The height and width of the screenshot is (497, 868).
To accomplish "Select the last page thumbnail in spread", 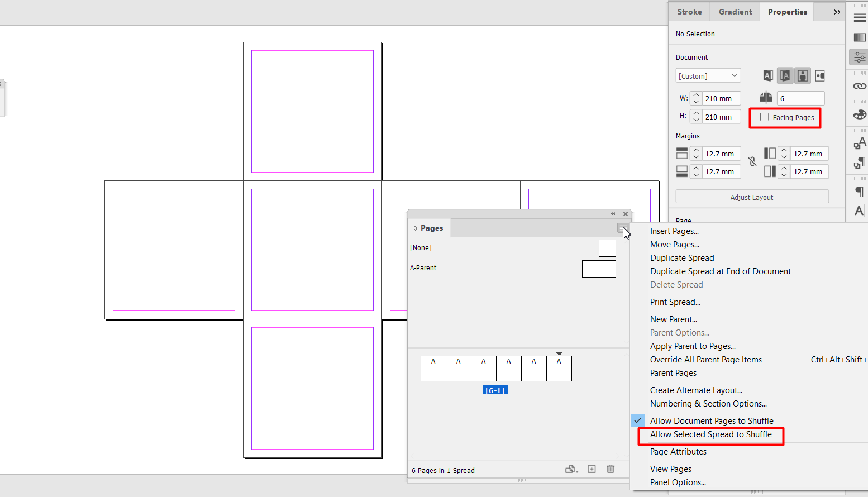I will pos(559,369).
